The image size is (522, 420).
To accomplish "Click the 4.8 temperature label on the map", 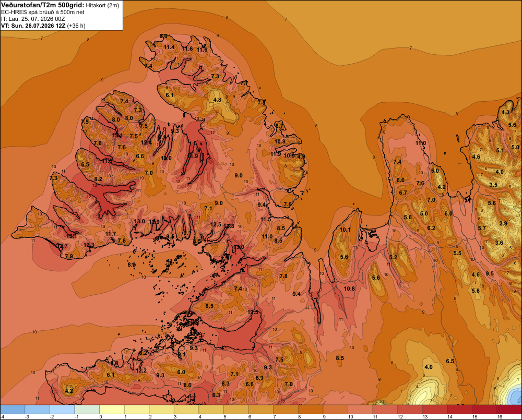I will pyautogui.click(x=217, y=100).
